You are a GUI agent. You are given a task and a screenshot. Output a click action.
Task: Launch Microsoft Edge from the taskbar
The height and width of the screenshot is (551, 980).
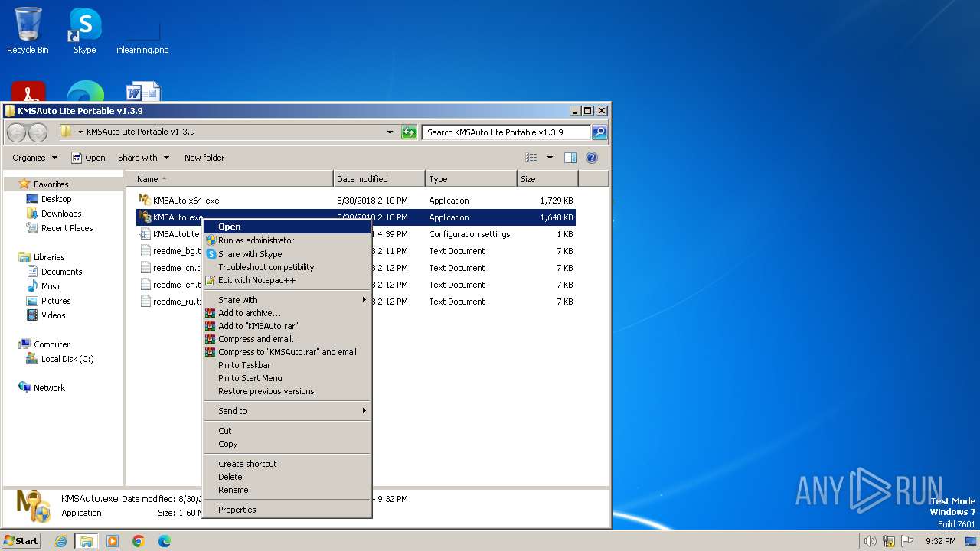164,541
